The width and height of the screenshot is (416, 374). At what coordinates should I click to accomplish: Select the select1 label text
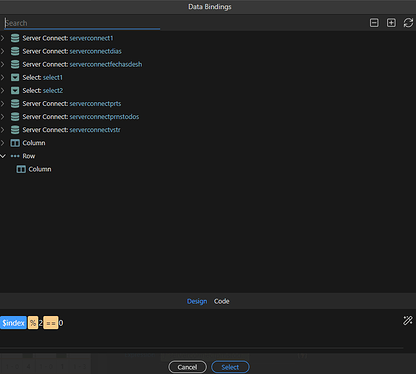(53, 77)
